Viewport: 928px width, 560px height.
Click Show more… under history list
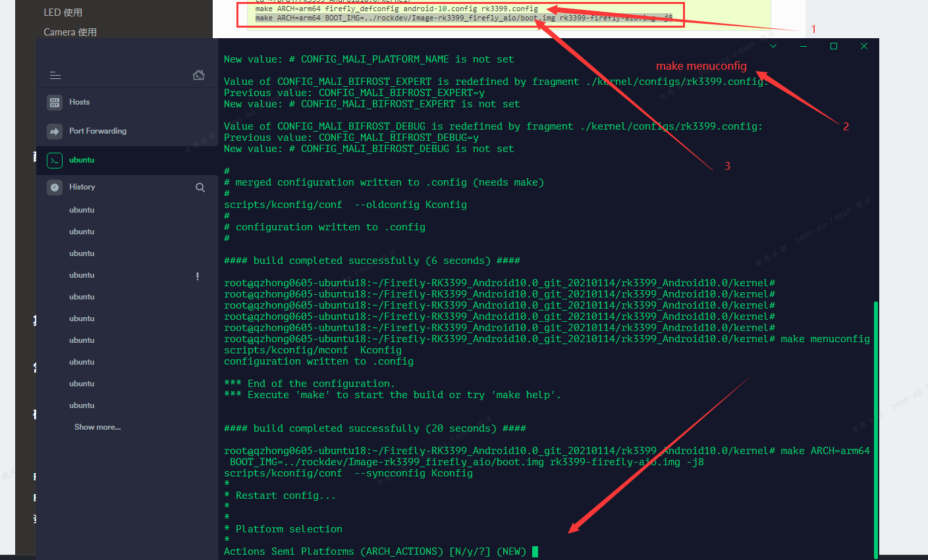pos(97,427)
